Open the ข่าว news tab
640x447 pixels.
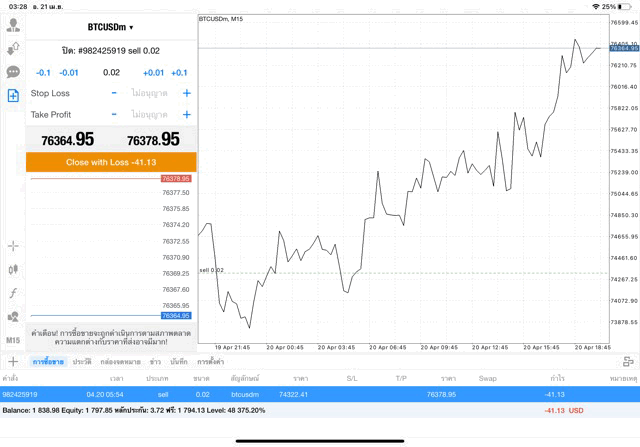pos(155,361)
